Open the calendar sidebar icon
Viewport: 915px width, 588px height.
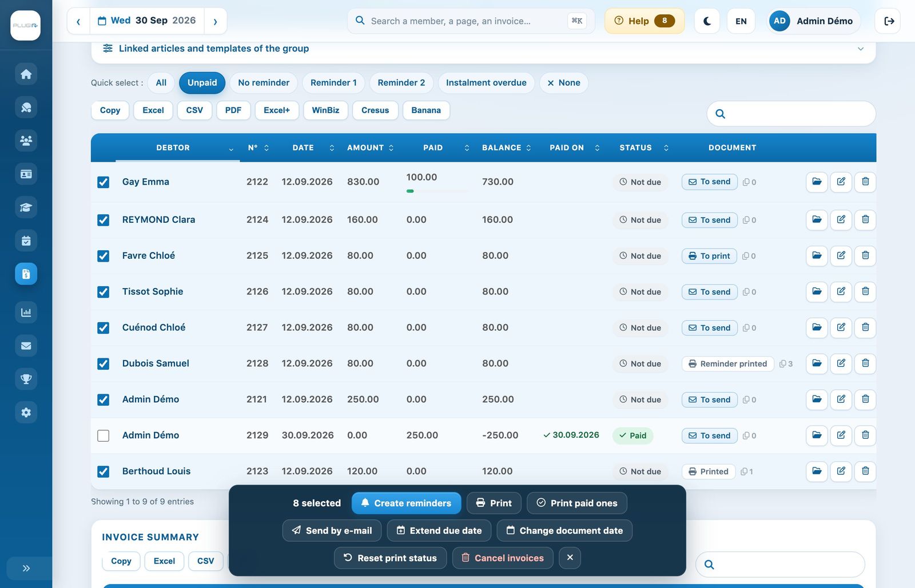coord(26,241)
